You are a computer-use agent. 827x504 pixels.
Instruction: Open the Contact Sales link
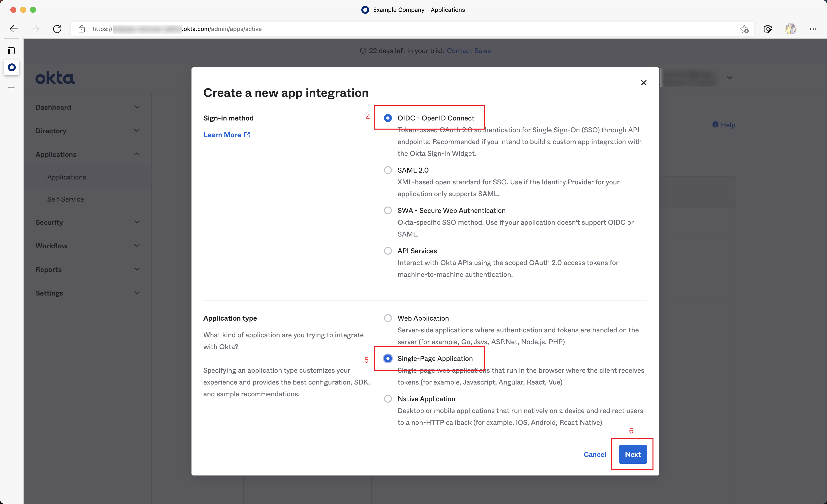(469, 51)
